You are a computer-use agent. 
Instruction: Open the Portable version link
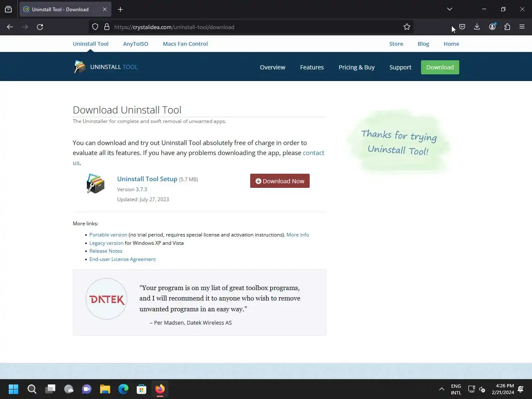coord(108,235)
